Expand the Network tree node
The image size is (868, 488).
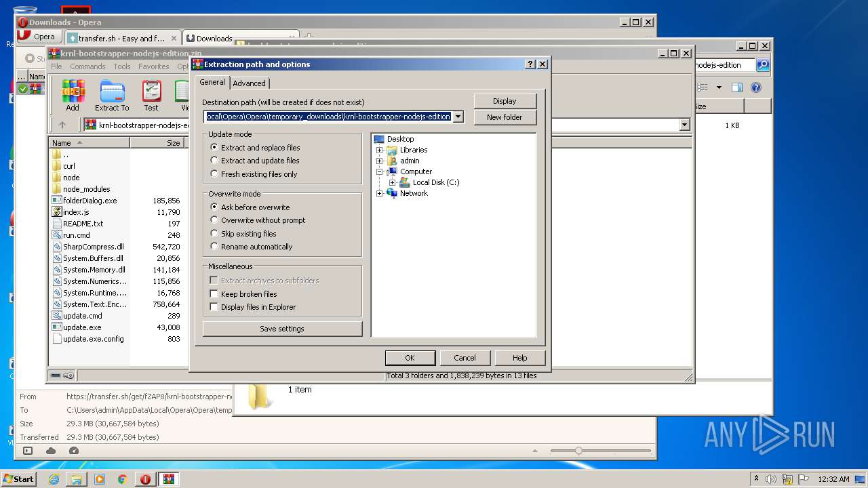379,193
